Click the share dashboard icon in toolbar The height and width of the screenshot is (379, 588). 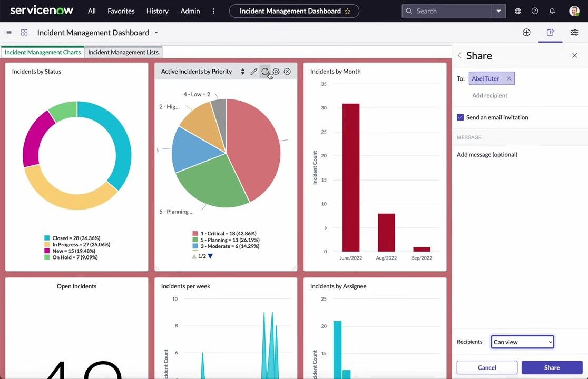click(550, 33)
